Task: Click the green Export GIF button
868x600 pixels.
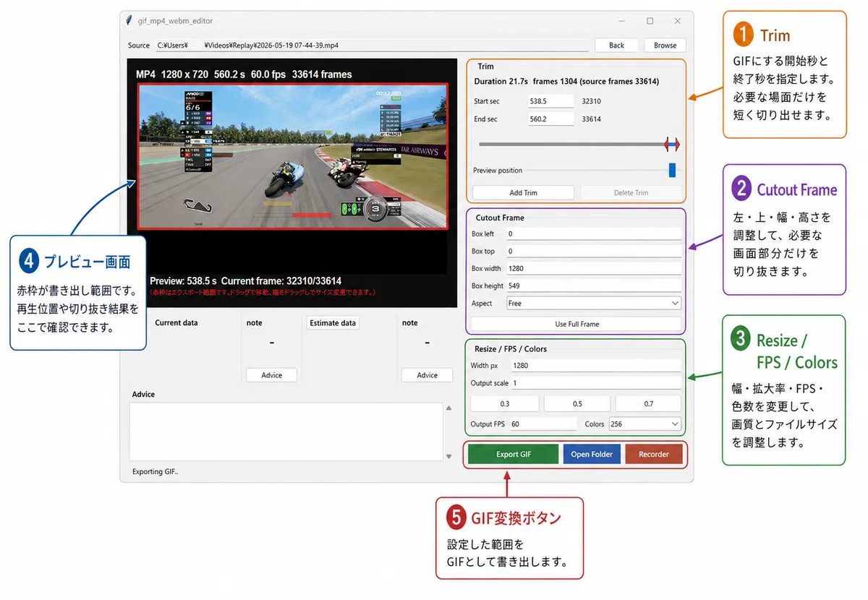Action: coord(513,454)
